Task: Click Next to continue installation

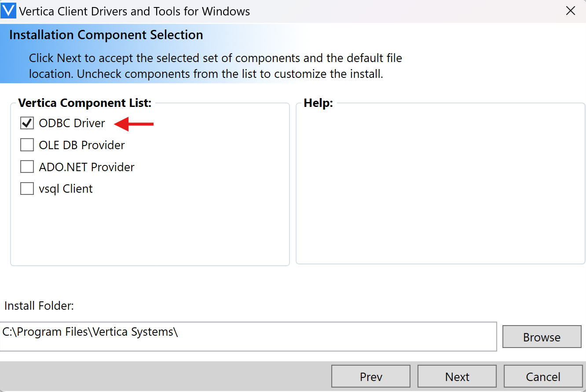Action: 457,376
